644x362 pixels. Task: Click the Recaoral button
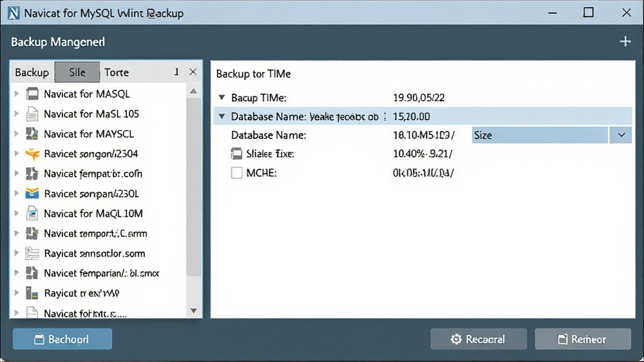tap(479, 339)
